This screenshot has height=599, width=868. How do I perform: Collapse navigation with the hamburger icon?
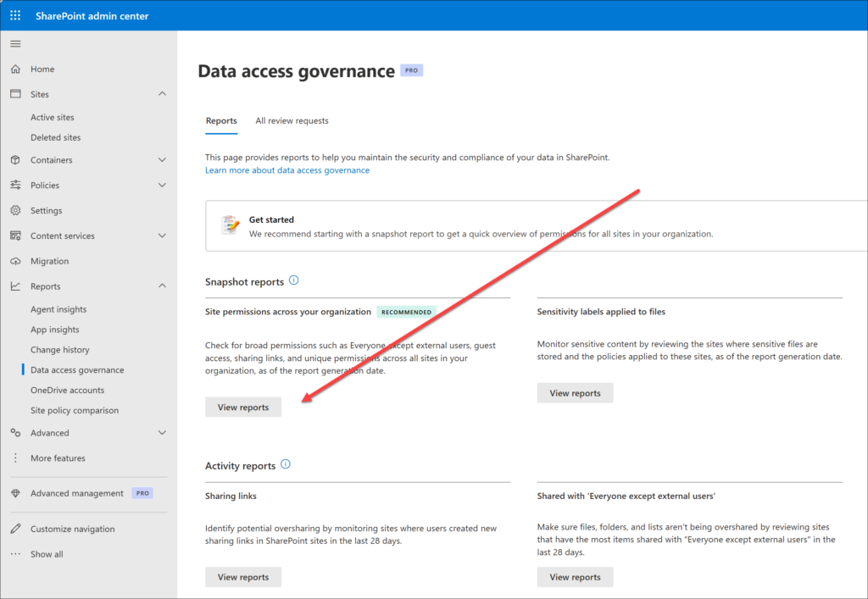(15, 44)
